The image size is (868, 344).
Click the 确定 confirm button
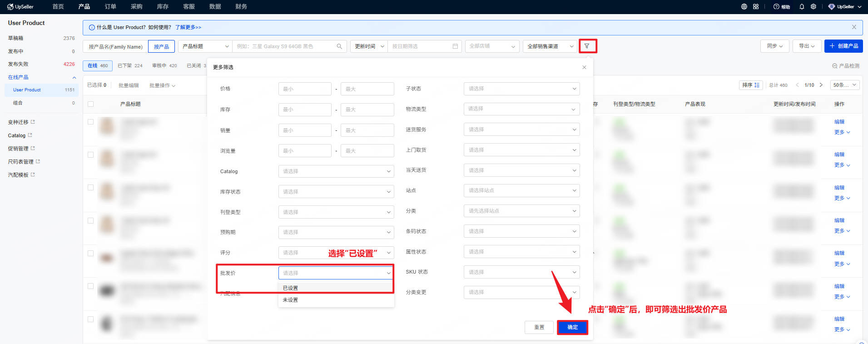(572, 327)
